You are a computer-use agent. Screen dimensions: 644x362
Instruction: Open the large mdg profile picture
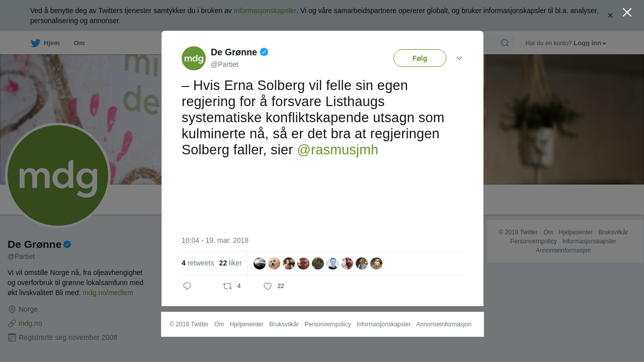[x=58, y=175]
